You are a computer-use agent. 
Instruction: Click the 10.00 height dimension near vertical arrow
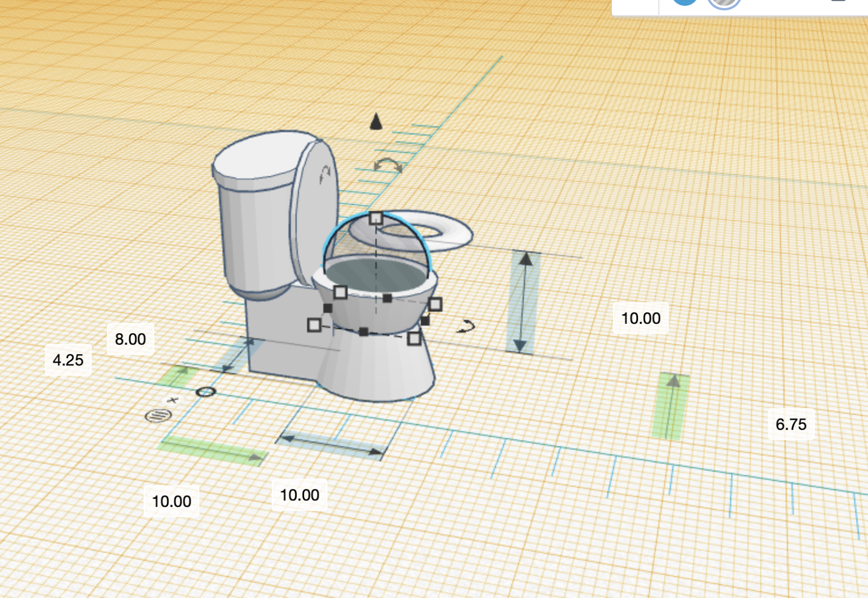pos(641,318)
